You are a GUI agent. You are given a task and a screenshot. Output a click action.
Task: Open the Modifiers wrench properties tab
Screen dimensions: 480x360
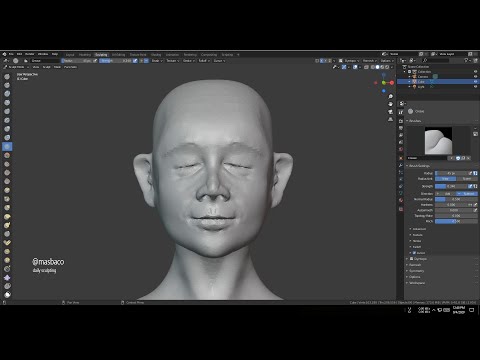(x=401, y=165)
